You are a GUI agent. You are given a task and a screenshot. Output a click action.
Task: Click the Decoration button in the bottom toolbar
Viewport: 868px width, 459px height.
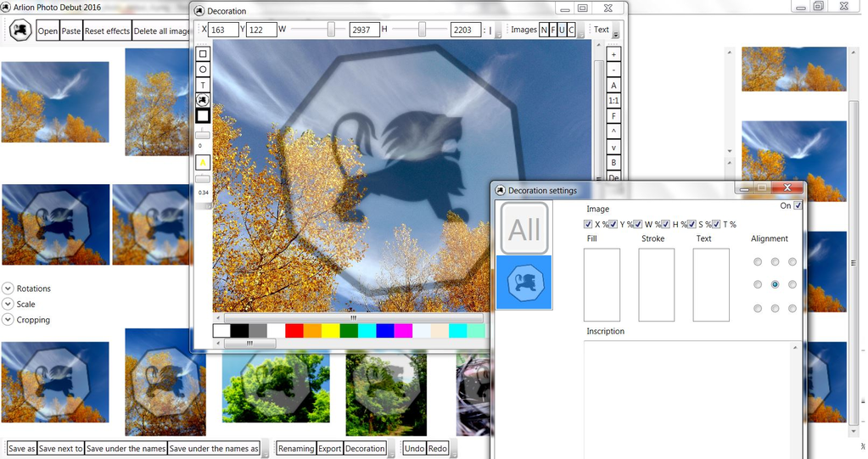click(x=366, y=449)
